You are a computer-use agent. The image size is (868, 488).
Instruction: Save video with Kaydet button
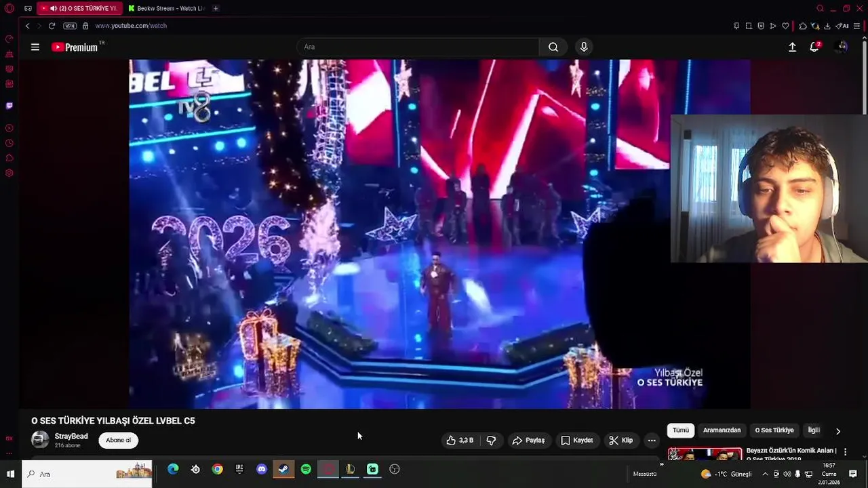577,441
